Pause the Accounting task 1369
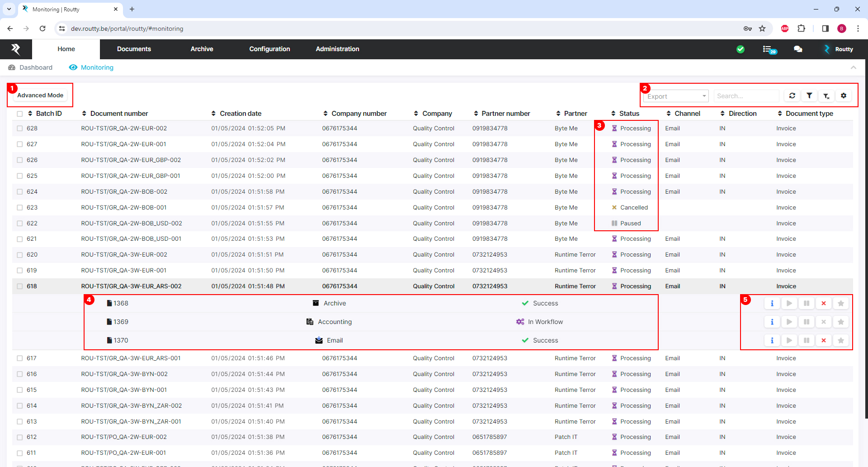 pos(807,322)
